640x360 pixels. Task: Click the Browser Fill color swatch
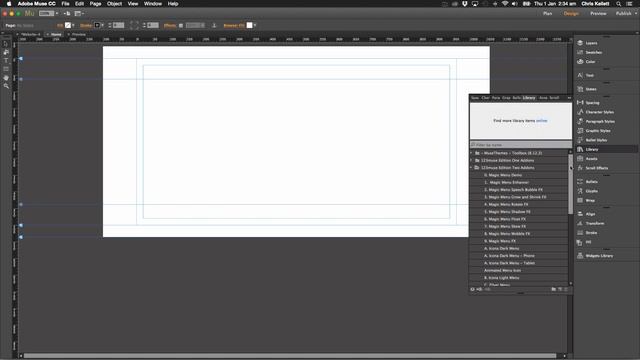tap(249, 25)
